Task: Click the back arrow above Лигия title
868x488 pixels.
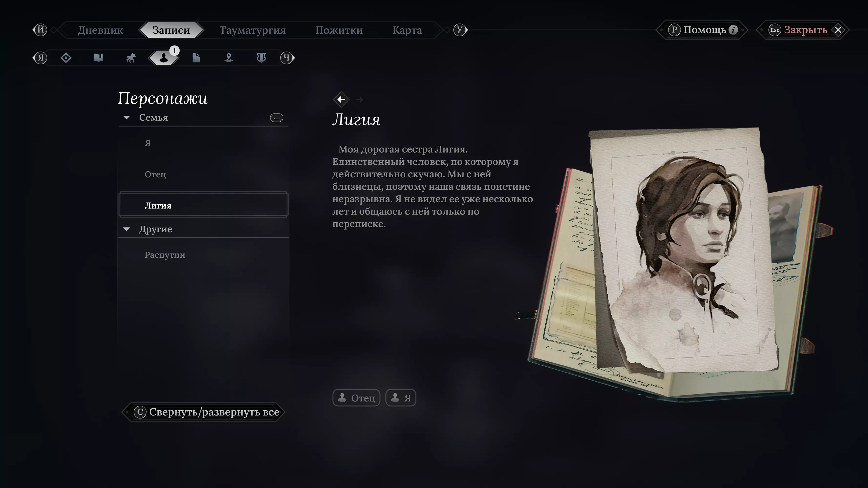Action: pyautogui.click(x=341, y=99)
